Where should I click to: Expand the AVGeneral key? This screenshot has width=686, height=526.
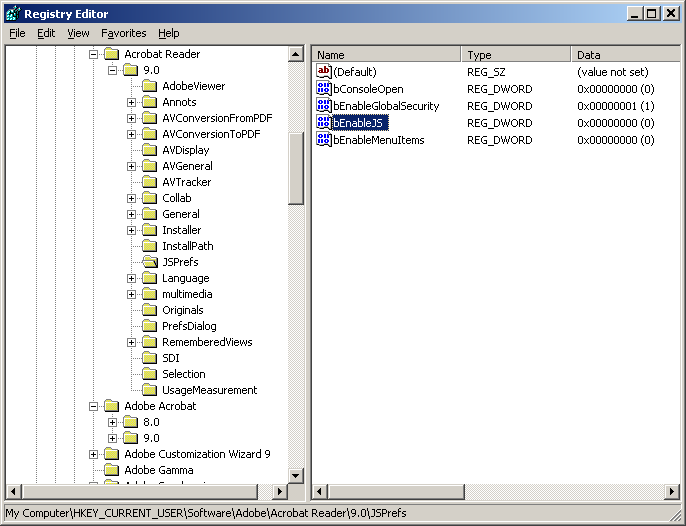(x=131, y=166)
